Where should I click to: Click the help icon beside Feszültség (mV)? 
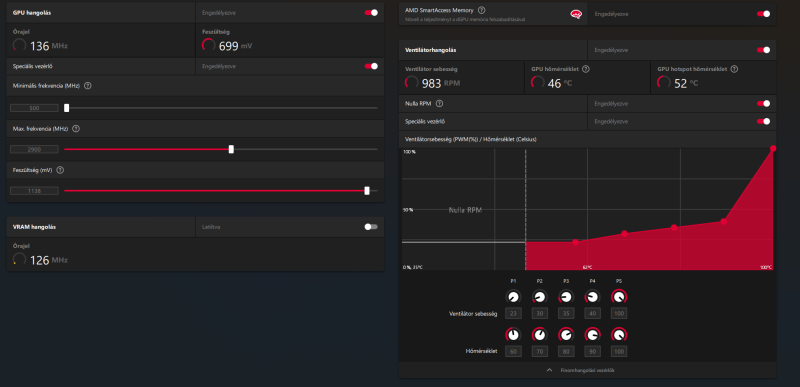click(x=60, y=170)
